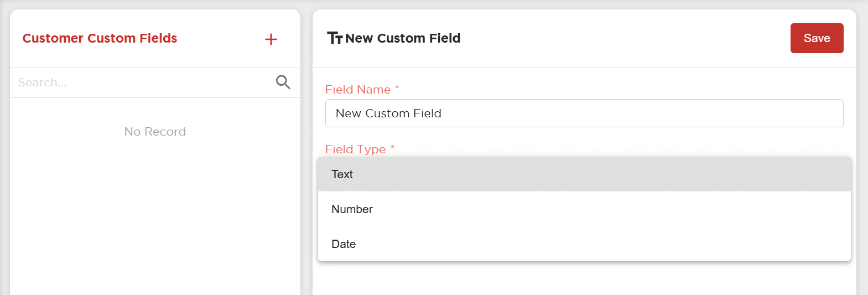Click the blank space below the Date option

coord(584,278)
